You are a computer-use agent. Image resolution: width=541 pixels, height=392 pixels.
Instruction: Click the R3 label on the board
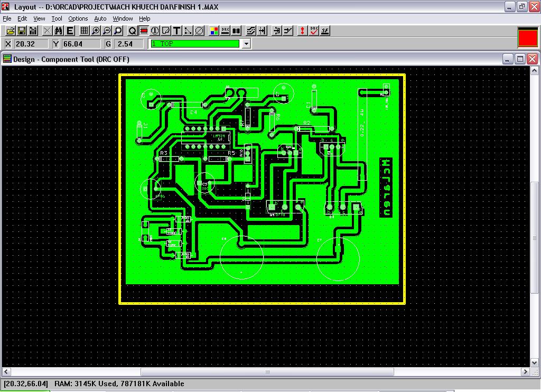pos(164,153)
